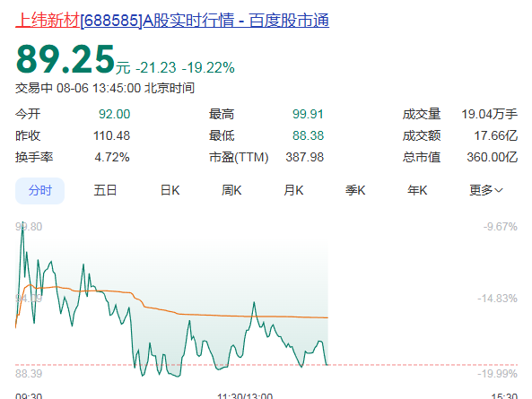Click the 市盈(TTM) value 387.98

coord(305,157)
